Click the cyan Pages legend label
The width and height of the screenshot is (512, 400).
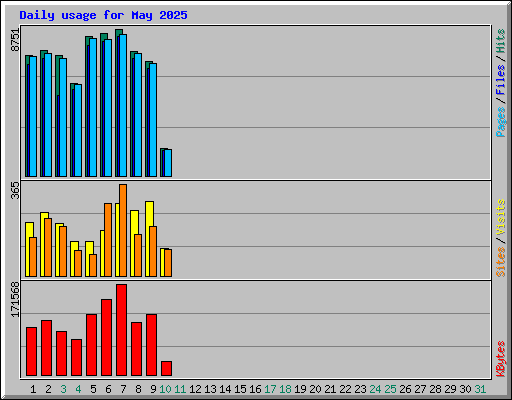click(500, 122)
